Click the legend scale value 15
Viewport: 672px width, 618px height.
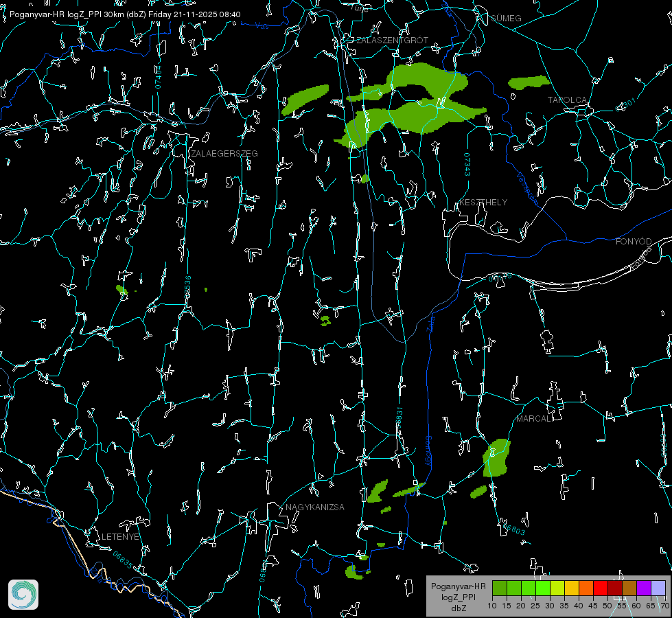tap(507, 606)
